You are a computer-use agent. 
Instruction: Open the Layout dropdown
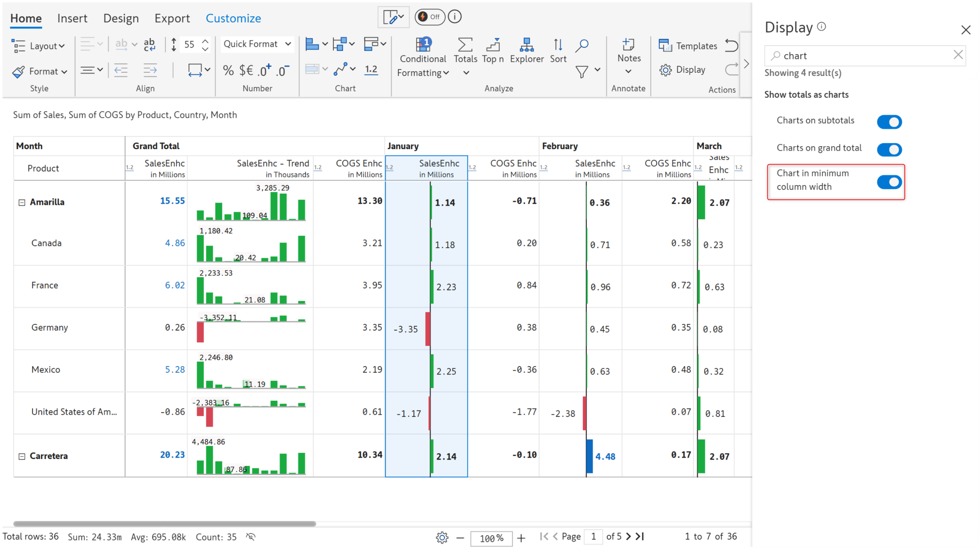tap(38, 45)
